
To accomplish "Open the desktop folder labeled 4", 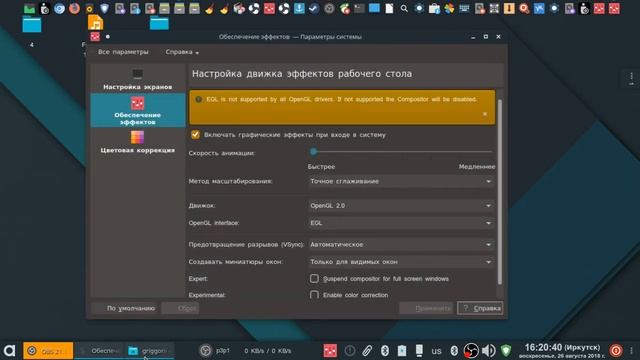I will 32,25.
